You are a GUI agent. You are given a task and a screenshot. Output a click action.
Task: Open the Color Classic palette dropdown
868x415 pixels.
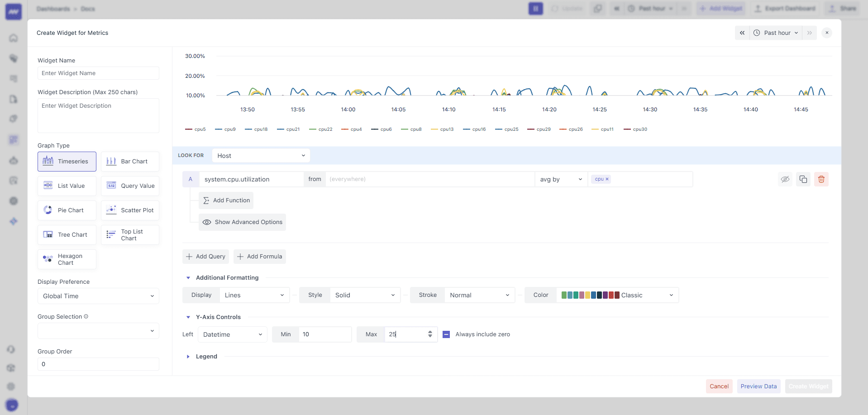point(617,295)
